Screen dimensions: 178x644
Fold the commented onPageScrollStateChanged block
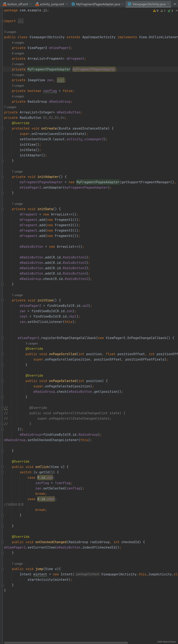coord(2,408)
